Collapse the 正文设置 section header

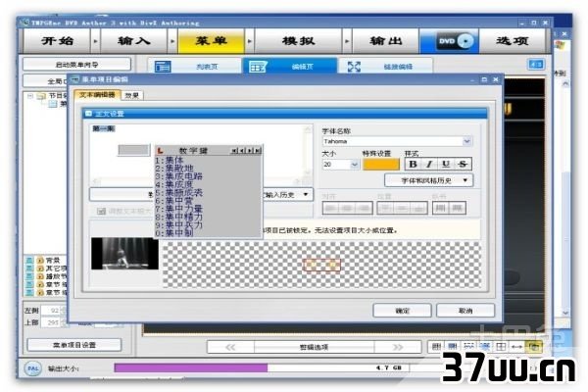pos(88,114)
